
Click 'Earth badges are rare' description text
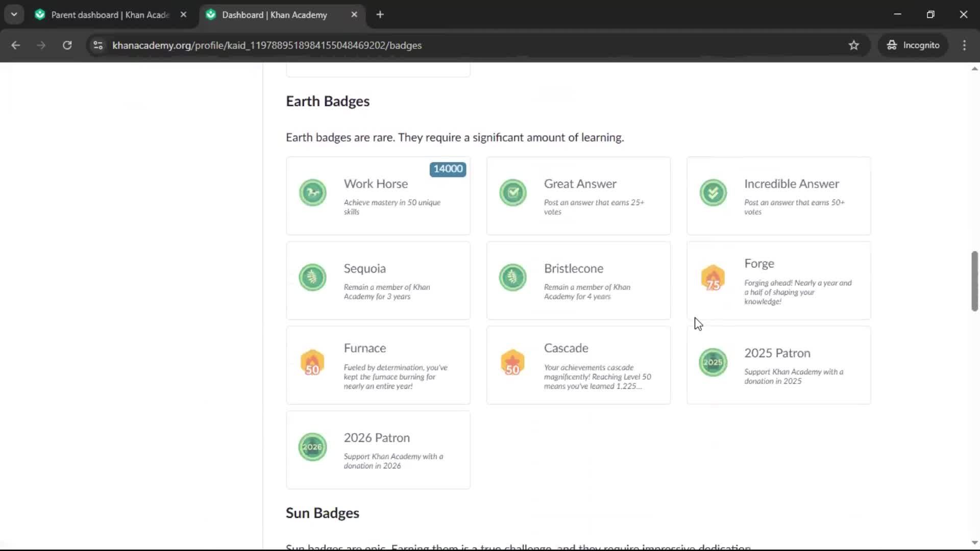click(455, 138)
